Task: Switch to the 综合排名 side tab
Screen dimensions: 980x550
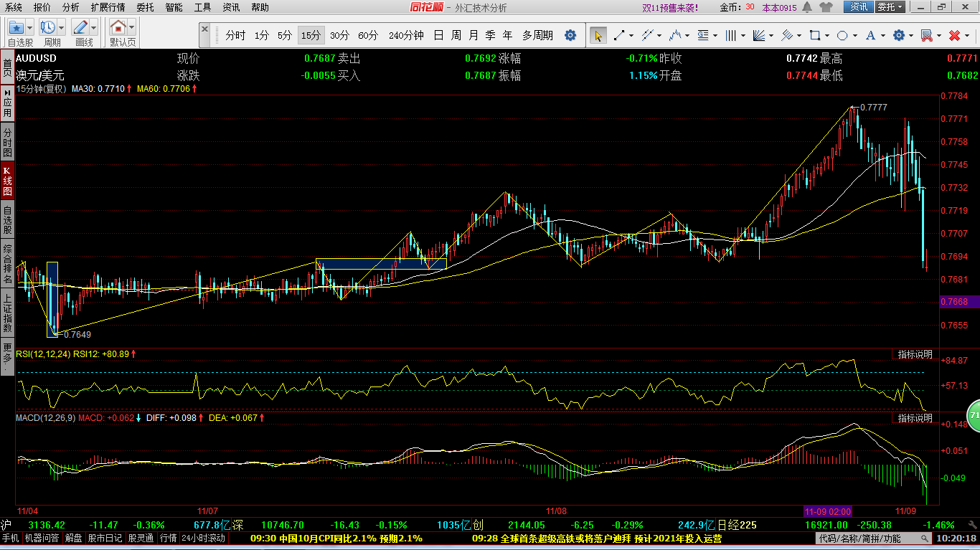Action: click(x=7, y=264)
